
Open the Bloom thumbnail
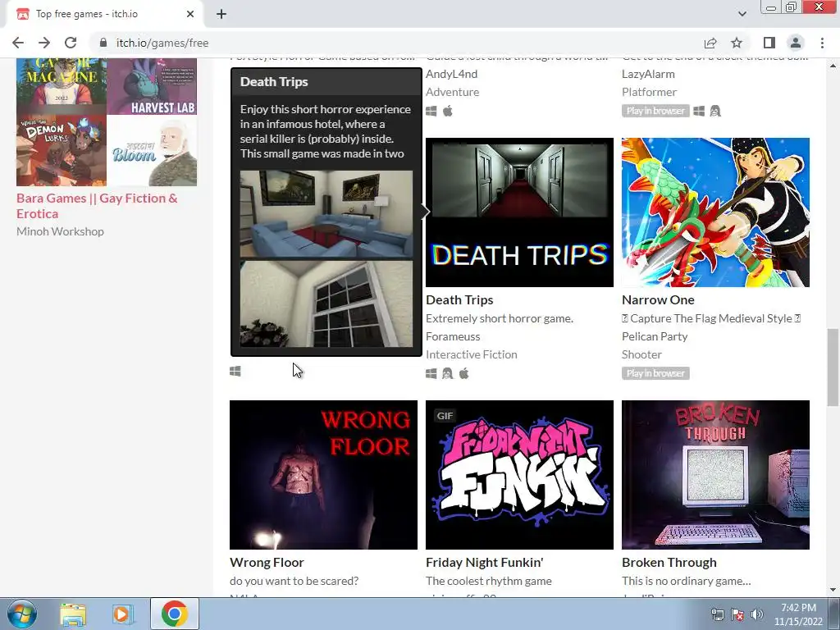(x=152, y=151)
